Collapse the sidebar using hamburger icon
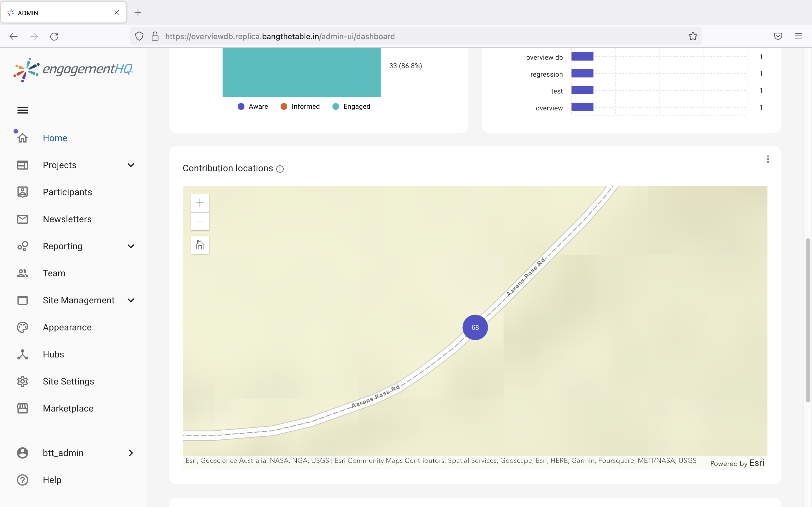Screen dimensions: 812x507 23,110
